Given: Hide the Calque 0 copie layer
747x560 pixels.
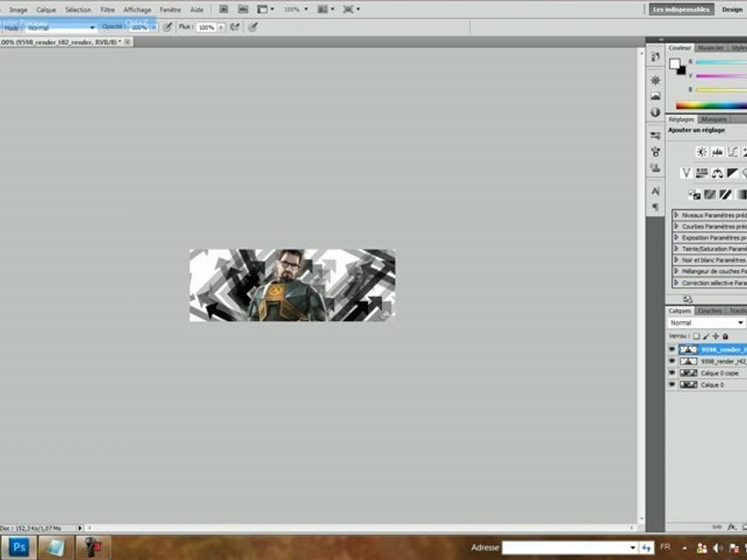Looking at the screenshot, I should tap(672, 373).
